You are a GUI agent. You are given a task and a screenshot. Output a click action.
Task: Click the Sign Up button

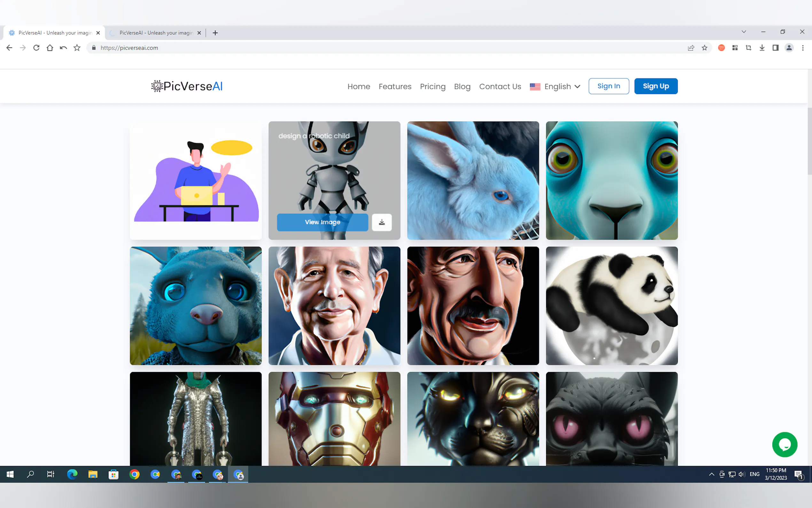(656, 86)
